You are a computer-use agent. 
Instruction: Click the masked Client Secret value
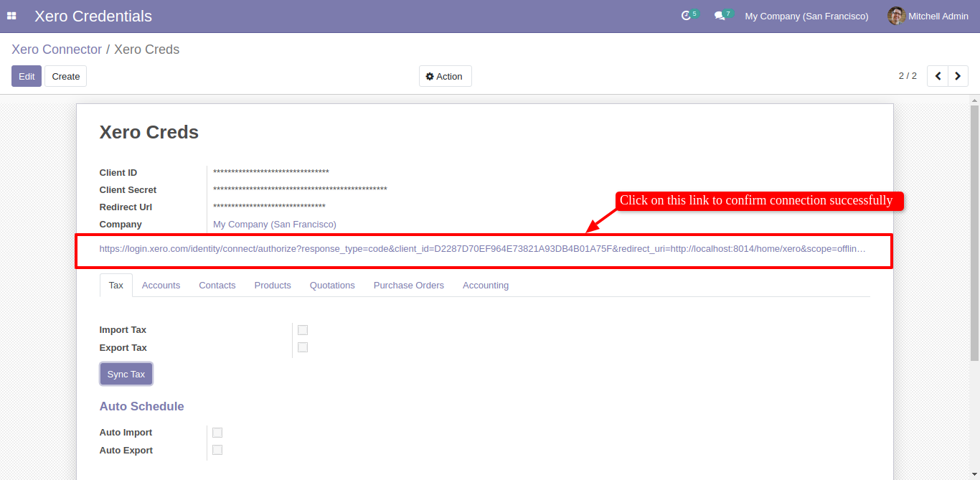click(x=300, y=190)
